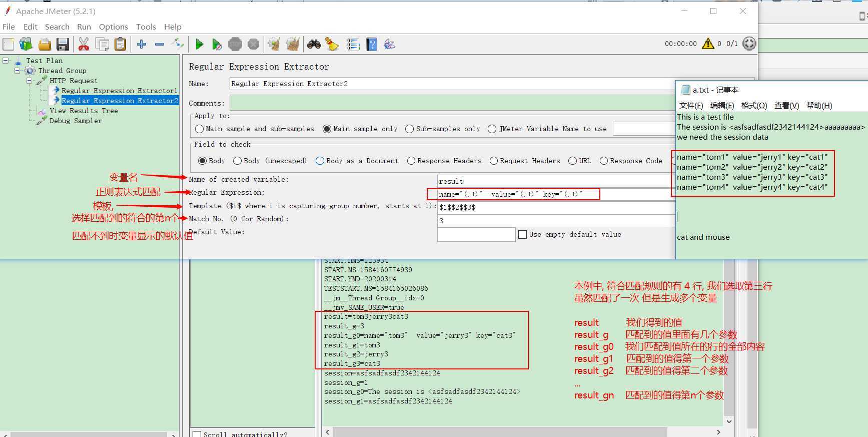The height and width of the screenshot is (437, 868).
Task: Click the Clear results broom icon
Action: [x=274, y=45]
